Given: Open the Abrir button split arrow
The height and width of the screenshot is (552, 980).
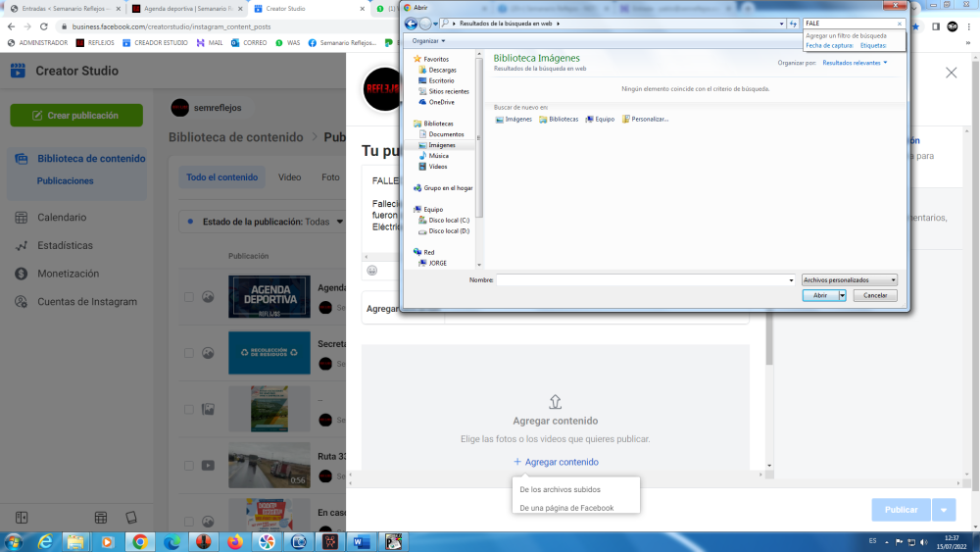Looking at the screenshot, I should pos(843,296).
